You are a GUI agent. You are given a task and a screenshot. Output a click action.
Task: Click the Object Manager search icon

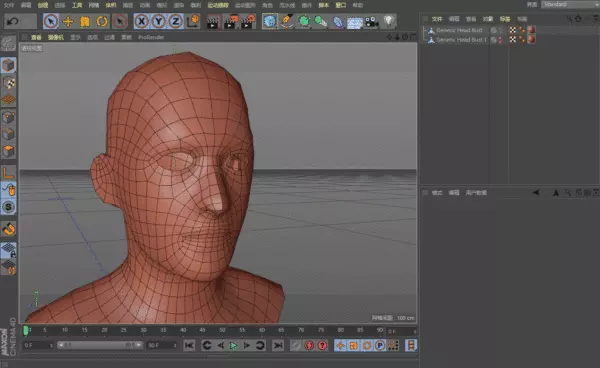pos(569,19)
